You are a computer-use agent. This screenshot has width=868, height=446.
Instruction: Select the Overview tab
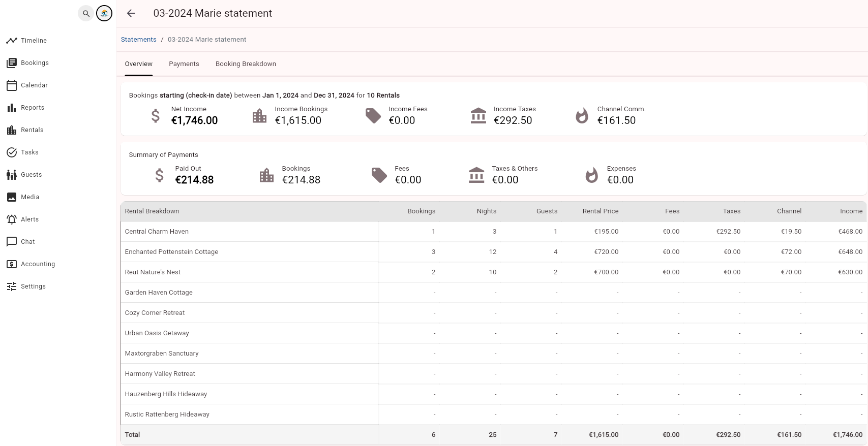click(139, 64)
